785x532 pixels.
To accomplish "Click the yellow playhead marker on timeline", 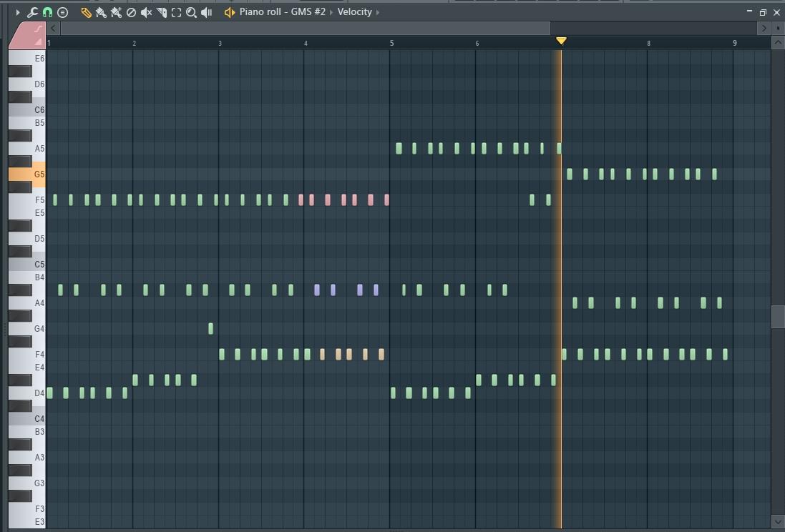I will click(x=561, y=41).
